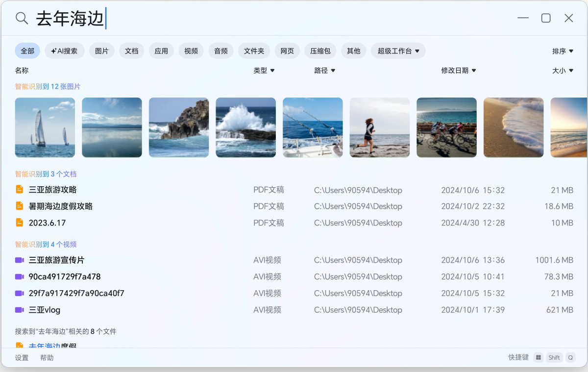Open the 超级工作台 dropdown
This screenshot has width=588, height=372.
pyautogui.click(x=397, y=50)
